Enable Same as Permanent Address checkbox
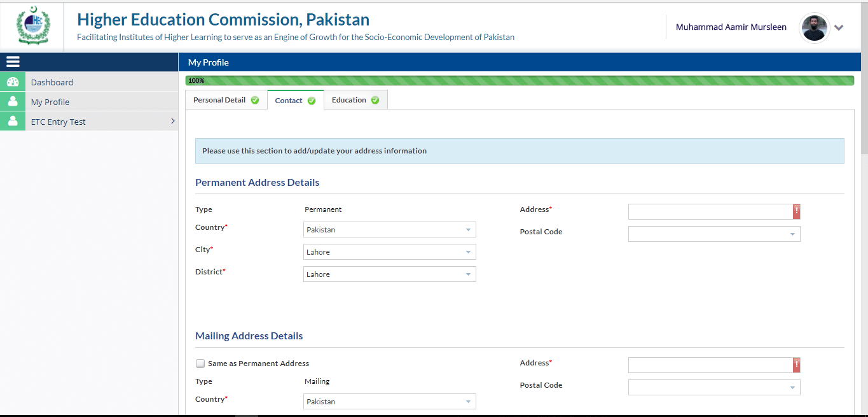 200,364
